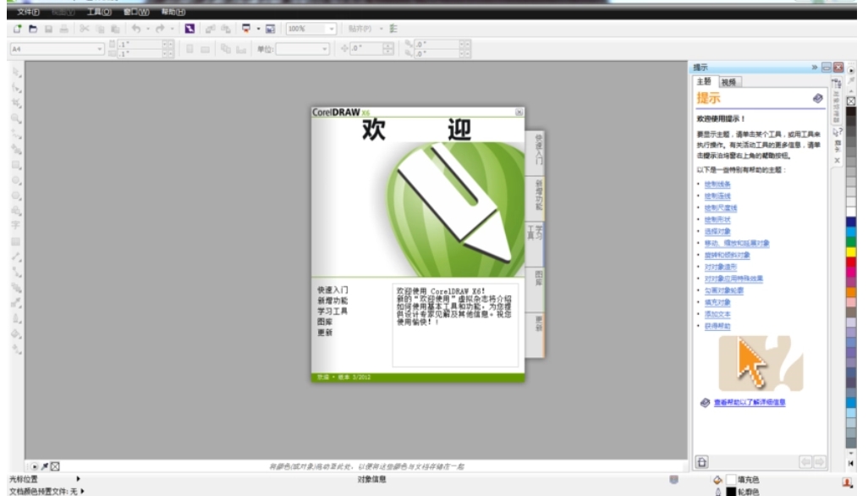Switch page orientation to portrait
Viewport: 868px width, 496px height.
[190, 49]
